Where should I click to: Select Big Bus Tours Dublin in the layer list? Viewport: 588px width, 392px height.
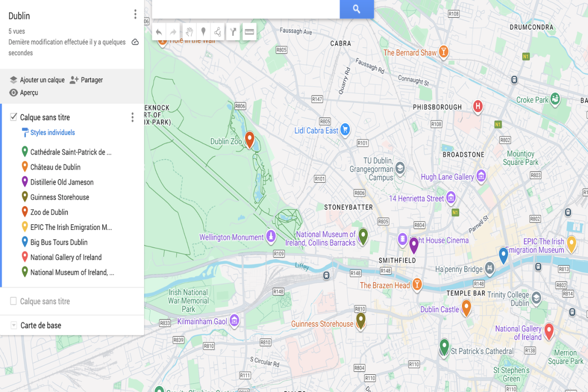[59, 242]
